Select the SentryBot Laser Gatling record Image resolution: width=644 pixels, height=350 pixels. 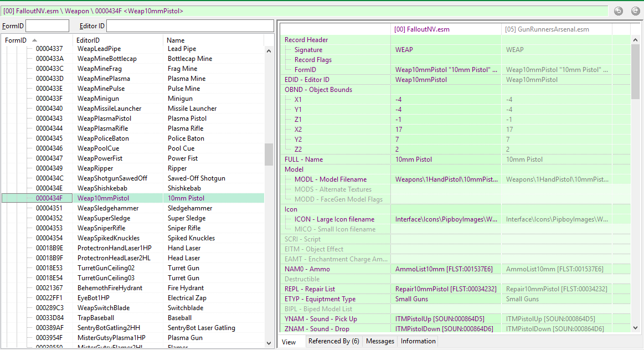[x=133, y=328]
